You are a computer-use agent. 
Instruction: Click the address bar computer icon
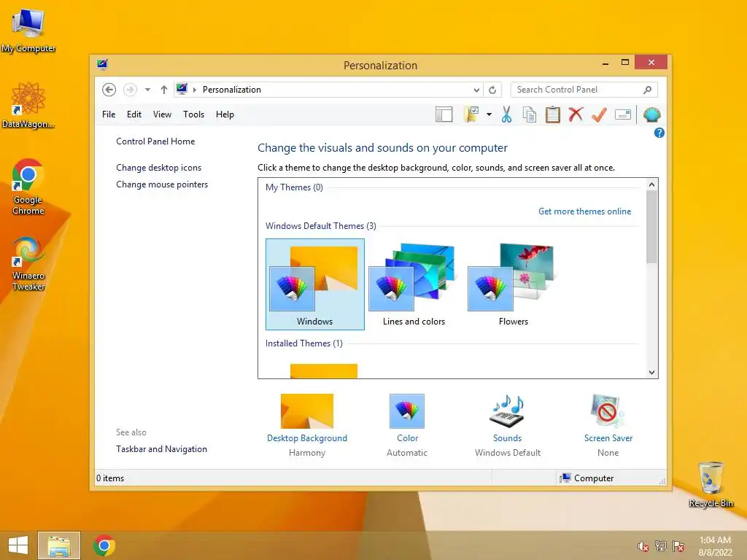click(x=182, y=89)
